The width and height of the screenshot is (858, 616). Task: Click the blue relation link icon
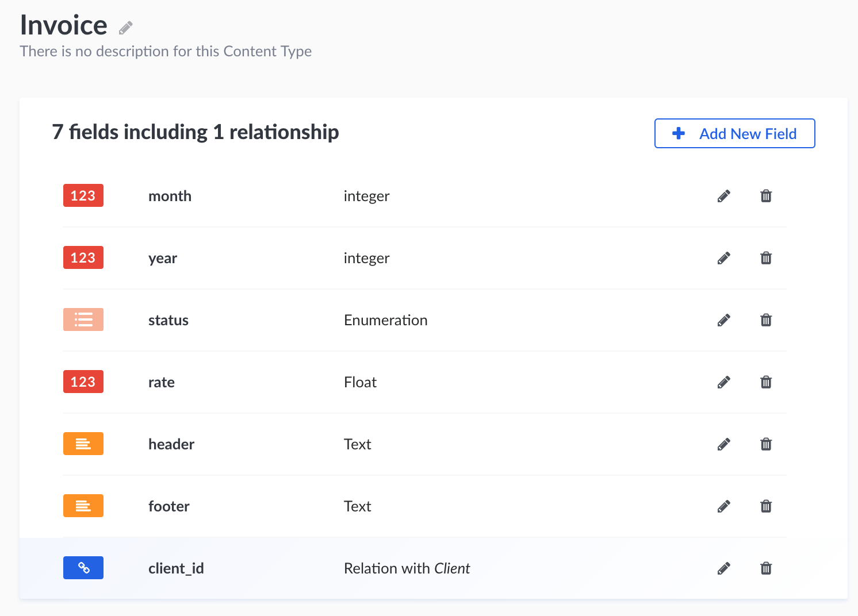(x=83, y=568)
